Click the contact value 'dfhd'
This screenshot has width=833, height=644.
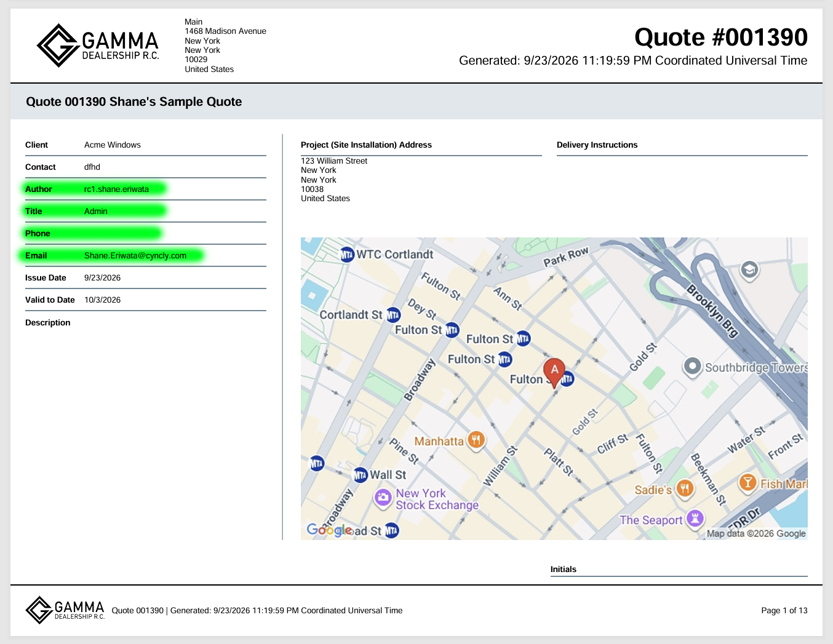coord(92,167)
